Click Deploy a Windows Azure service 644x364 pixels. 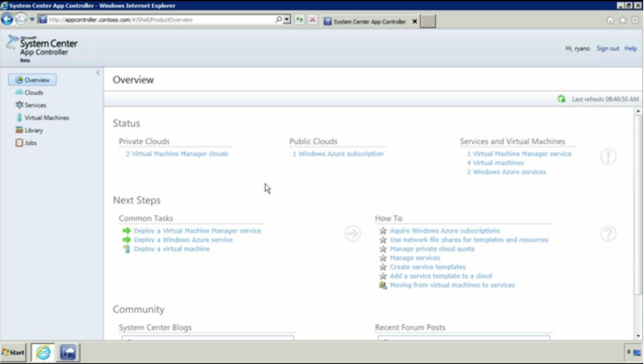coord(183,240)
